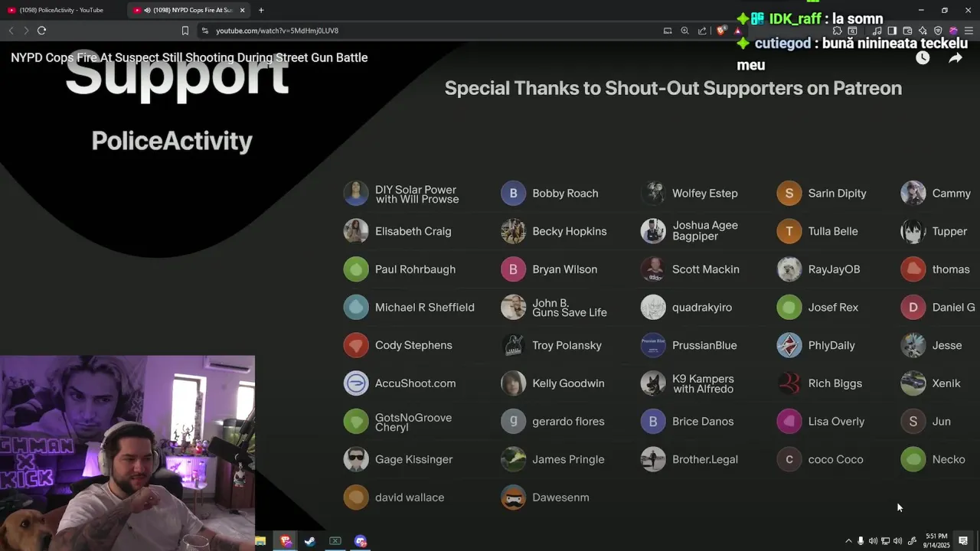This screenshot has height=551, width=980.
Task: Click supporter name RayJayOB
Action: (834, 269)
